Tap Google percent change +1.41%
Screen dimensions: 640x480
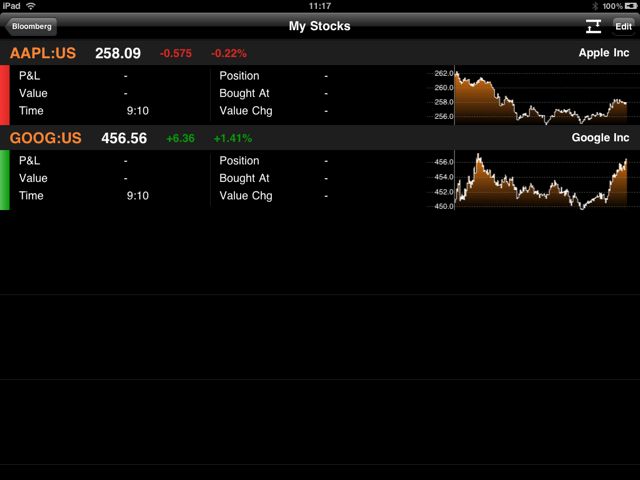coord(233,138)
